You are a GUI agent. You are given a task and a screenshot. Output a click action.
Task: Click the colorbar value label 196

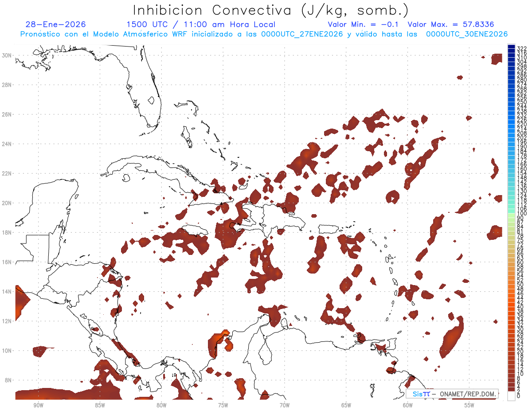522,142
